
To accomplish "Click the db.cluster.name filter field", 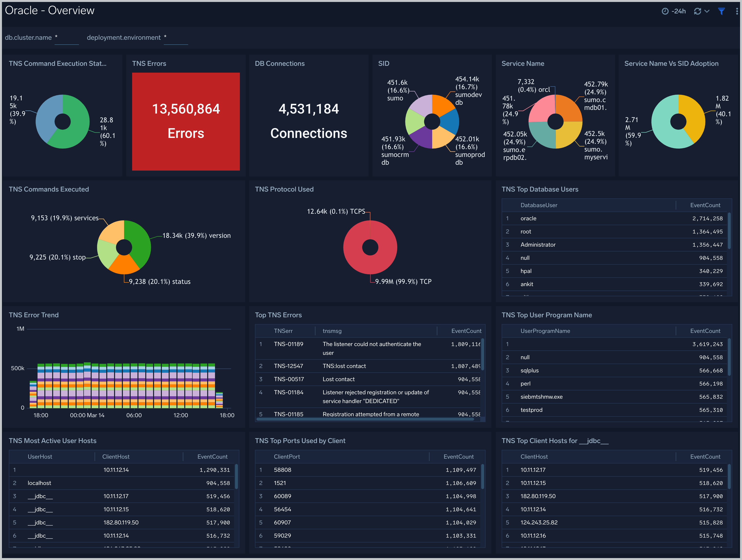I will pos(67,38).
